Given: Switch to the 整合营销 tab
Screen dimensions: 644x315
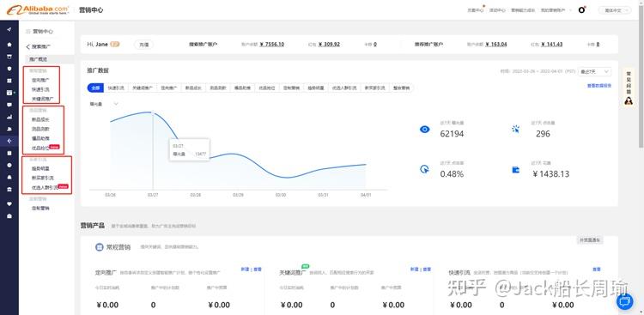Looking at the screenshot, I should (x=401, y=88).
